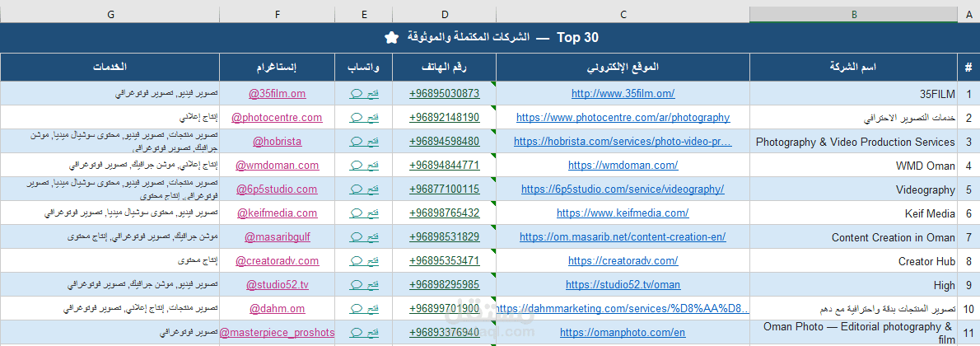Visit the https://omanphoto.com/en link
Image resolution: width=980 pixels, height=346 pixels.
[x=623, y=332]
